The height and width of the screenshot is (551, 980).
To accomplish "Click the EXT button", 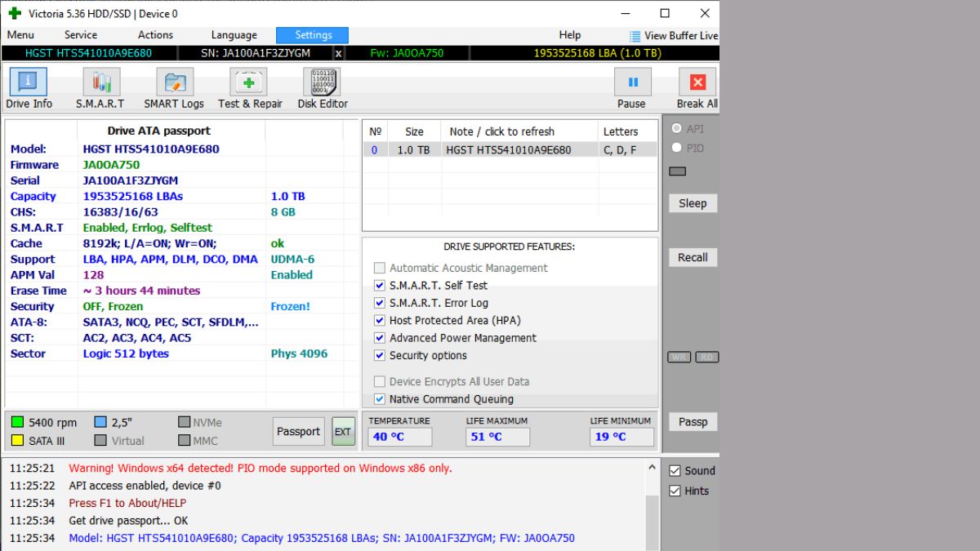I will tap(343, 432).
